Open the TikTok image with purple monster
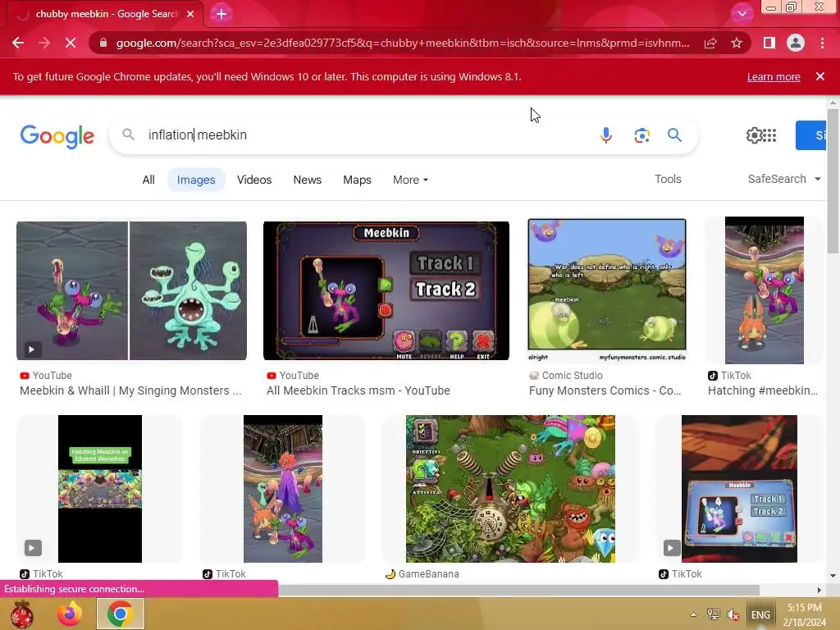The image size is (840, 630). click(x=283, y=489)
